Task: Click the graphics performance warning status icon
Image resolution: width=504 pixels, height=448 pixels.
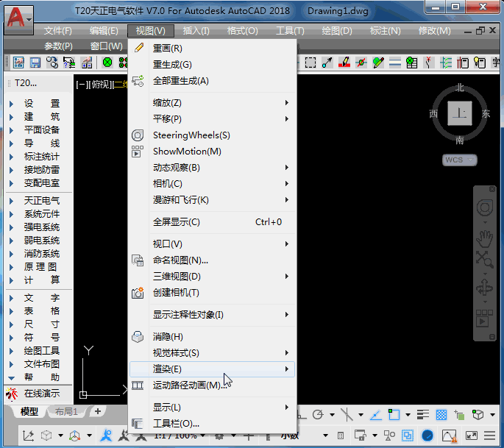Action: tap(449, 435)
